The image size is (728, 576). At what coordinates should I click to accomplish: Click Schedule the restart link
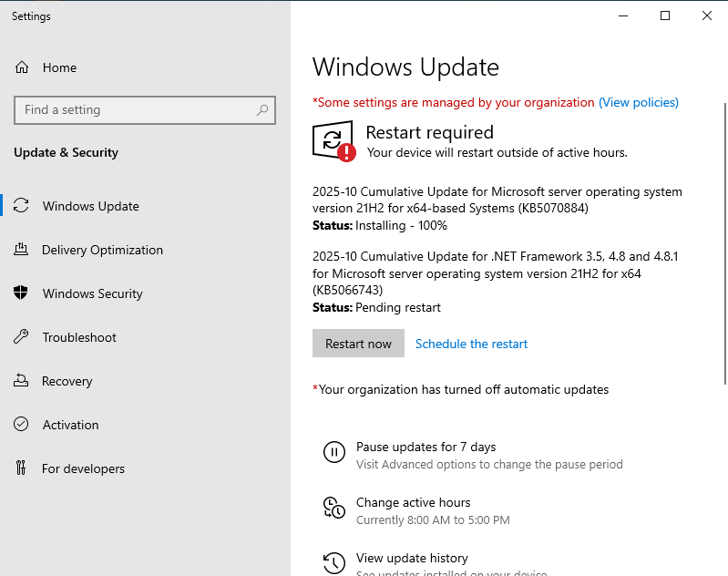click(471, 344)
